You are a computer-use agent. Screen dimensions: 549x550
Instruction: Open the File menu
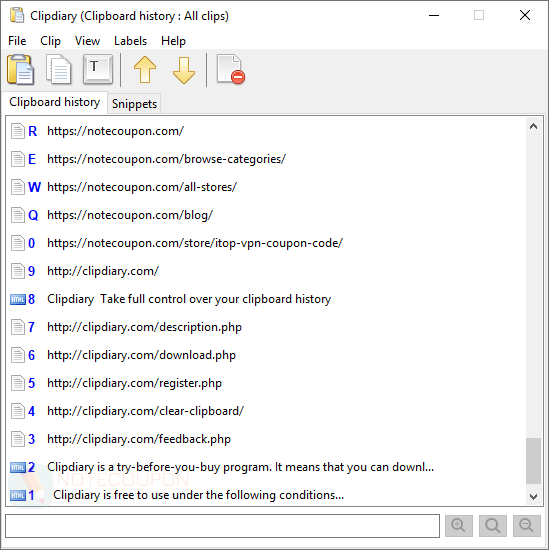(17, 41)
